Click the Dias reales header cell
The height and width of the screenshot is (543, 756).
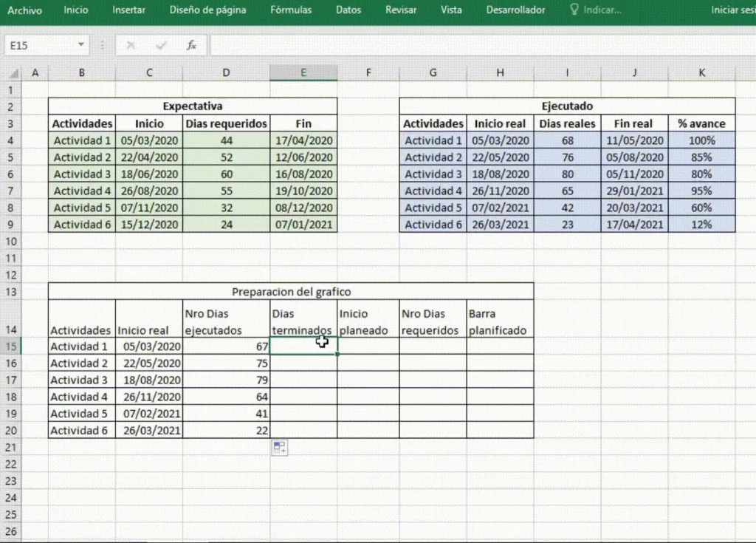point(567,123)
